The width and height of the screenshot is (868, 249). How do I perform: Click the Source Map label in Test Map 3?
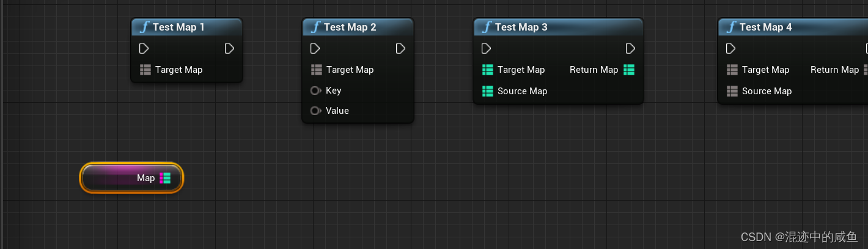[523, 91]
